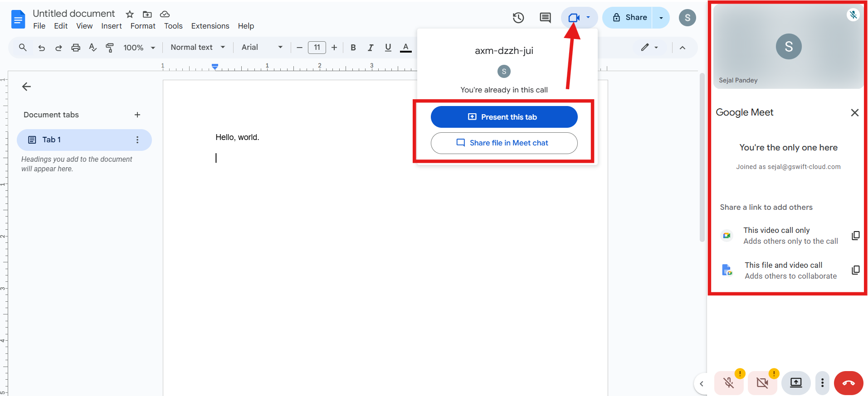Click the Hello, world. text line

(237, 137)
